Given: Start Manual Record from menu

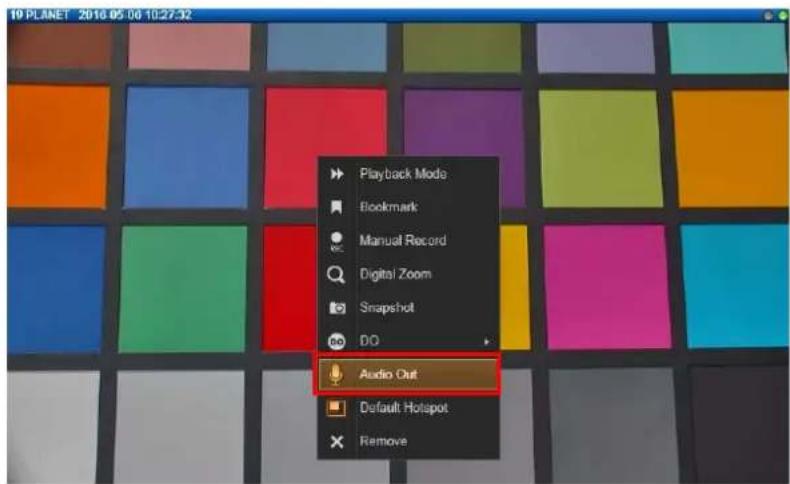Looking at the screenshot, I should pyautogui.click(x=408, y=240).
